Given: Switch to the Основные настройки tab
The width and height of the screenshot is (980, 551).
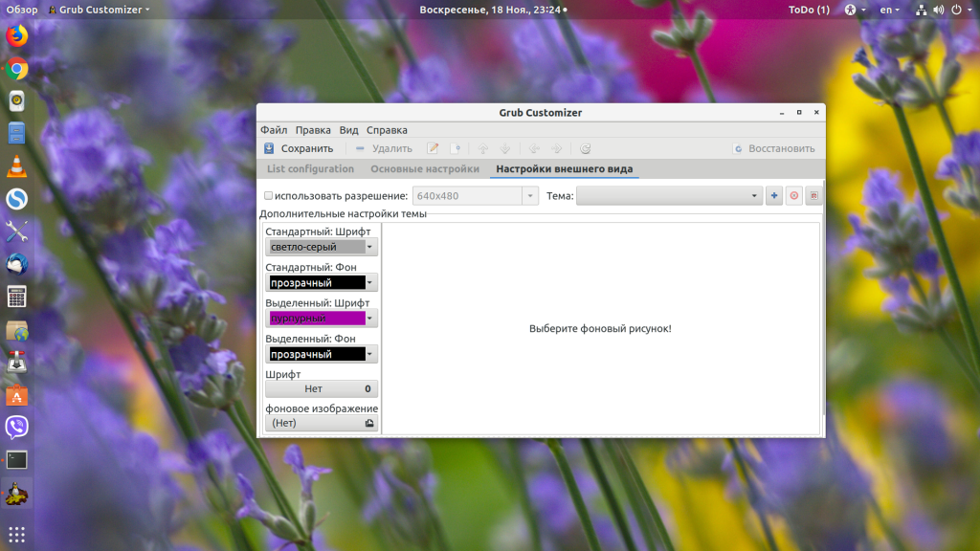Looking at the screenshot, I should (x=425, y=169).
